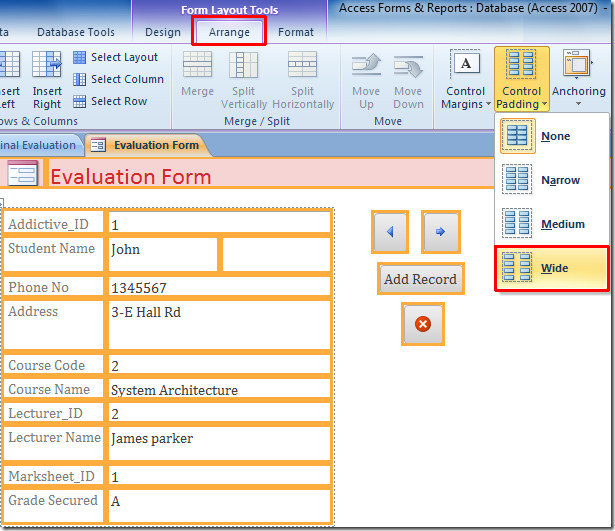Click the next record arrow button
This screenshot has width=615, height=531.
(x=440, y=232)
